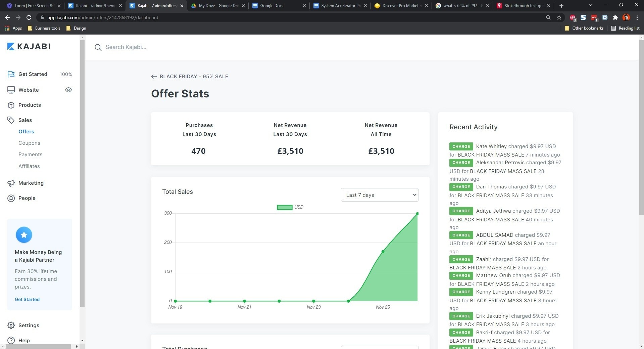The width and height of the screenshot is (644, 349).
Task: Open Design bookmark folder
Action: (76, 28)
